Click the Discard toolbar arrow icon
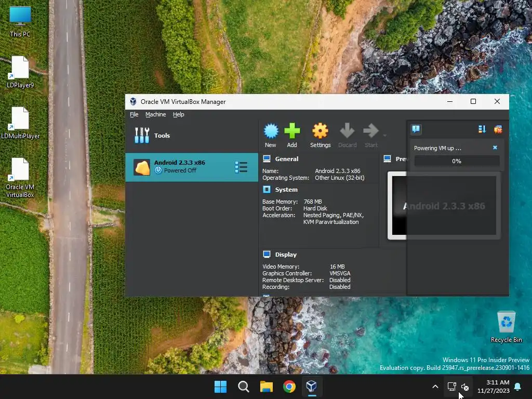The width and height of the screenshot is (532, 399). point(347,131)
